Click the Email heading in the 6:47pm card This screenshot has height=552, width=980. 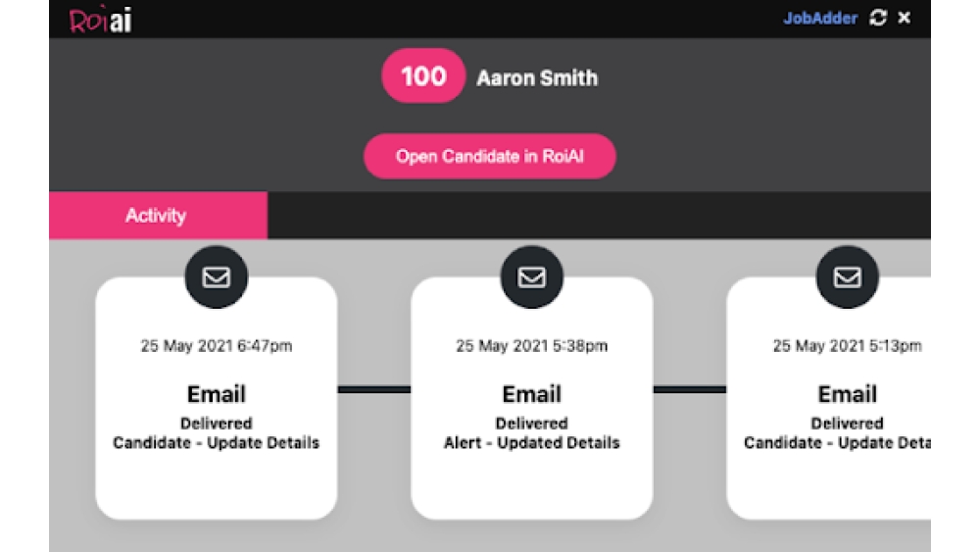[x=217, y=394]
